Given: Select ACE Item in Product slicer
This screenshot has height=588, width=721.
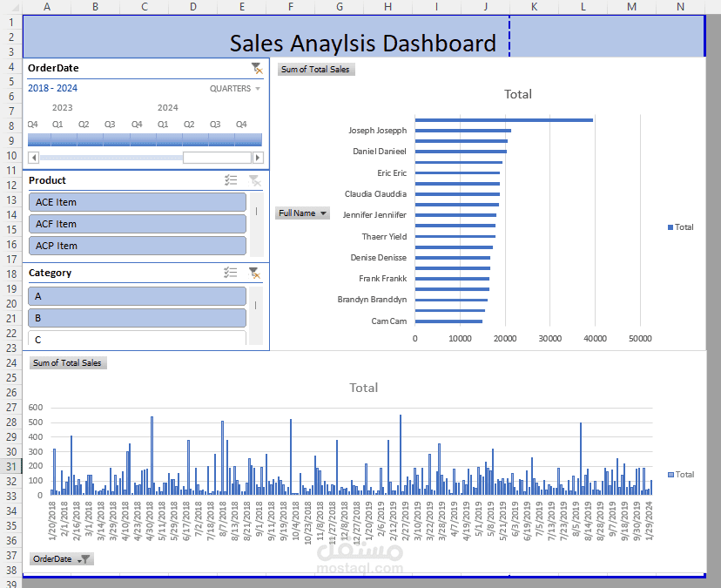Looking at the screenshot, I should (137, 202).
